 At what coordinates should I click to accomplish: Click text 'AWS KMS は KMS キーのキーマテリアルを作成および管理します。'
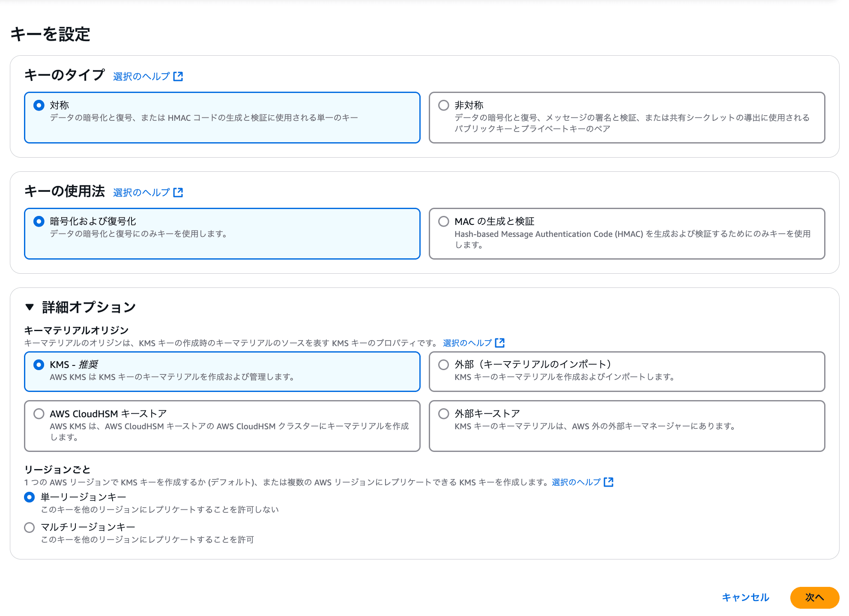(172, 377)
